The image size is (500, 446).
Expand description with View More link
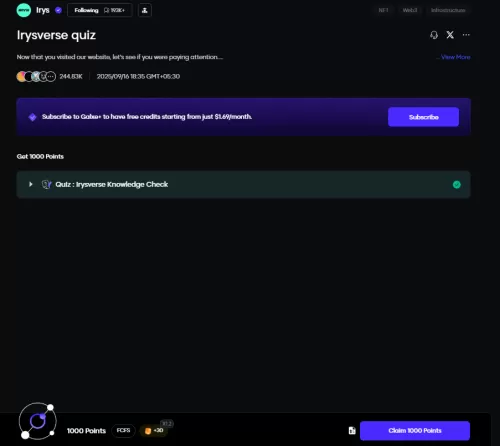click(455, 57)
